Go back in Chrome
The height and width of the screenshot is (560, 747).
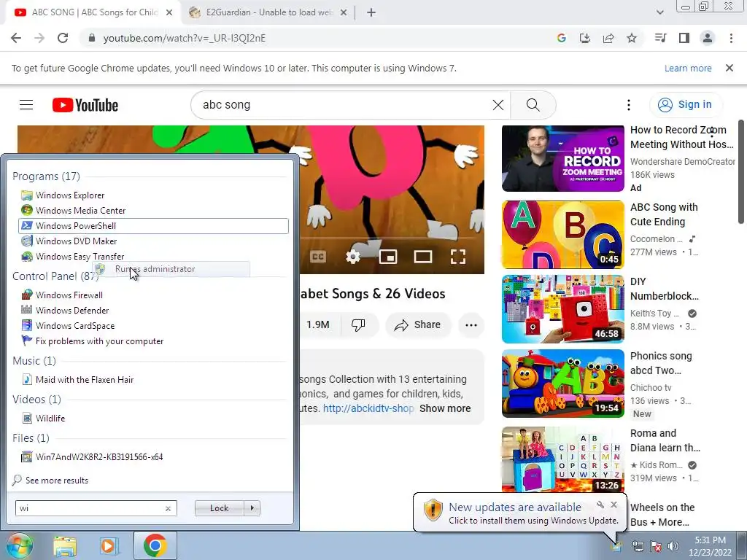point(16,38)
